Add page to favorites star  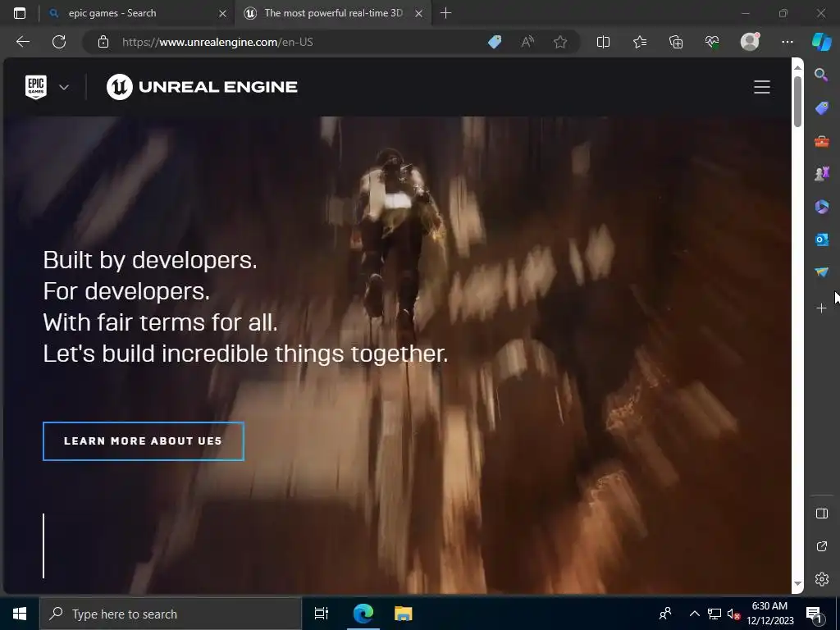[560, 42]
